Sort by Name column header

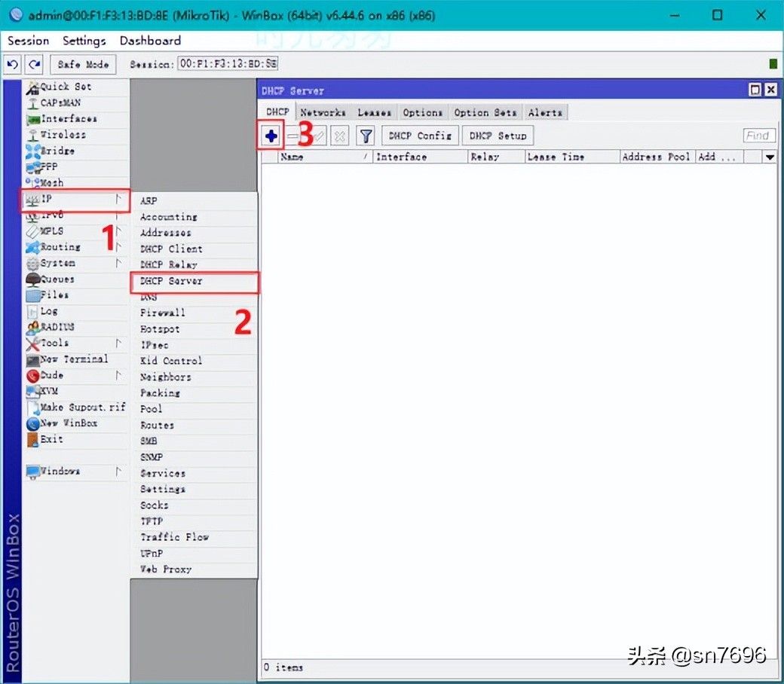click(x=325, y=157)
